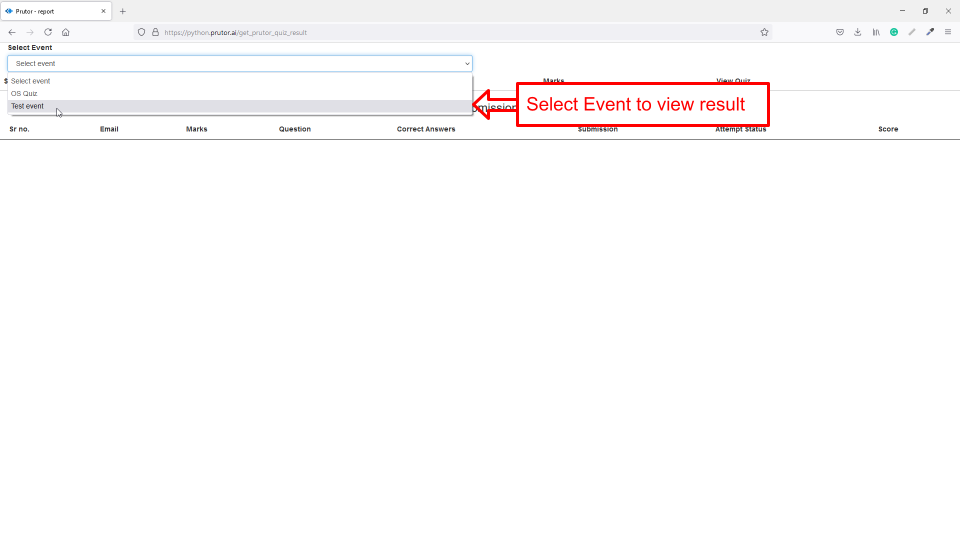Click the address bar URL field
The width and height of the screenshot is (960, 540).
450,32
